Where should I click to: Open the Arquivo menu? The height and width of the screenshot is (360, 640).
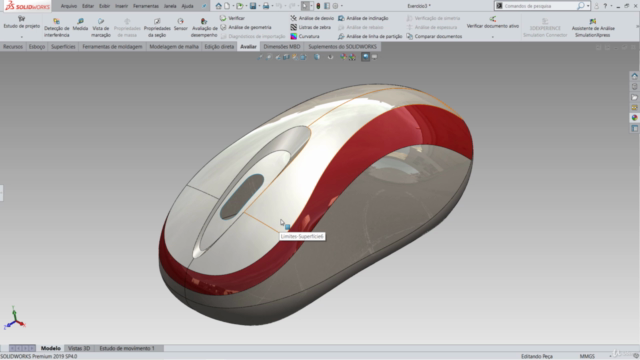[69, 6]
